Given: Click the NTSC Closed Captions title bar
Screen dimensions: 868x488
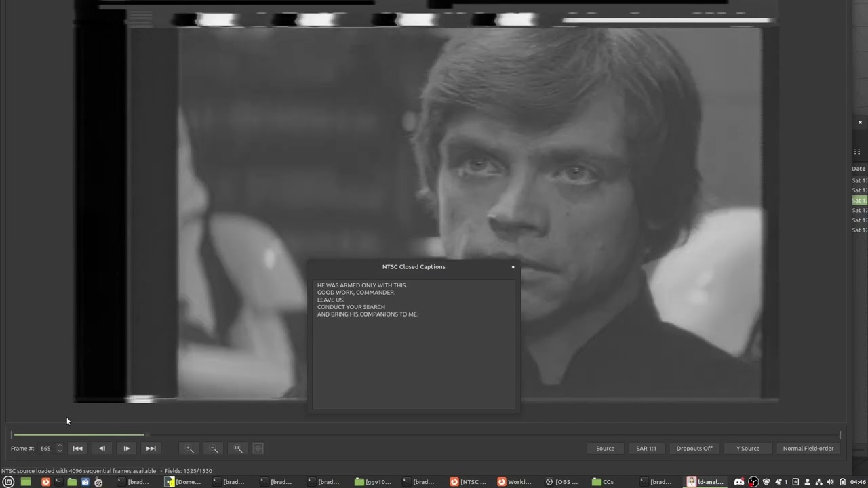Looking at the screenshot, I should click(414, 267).
